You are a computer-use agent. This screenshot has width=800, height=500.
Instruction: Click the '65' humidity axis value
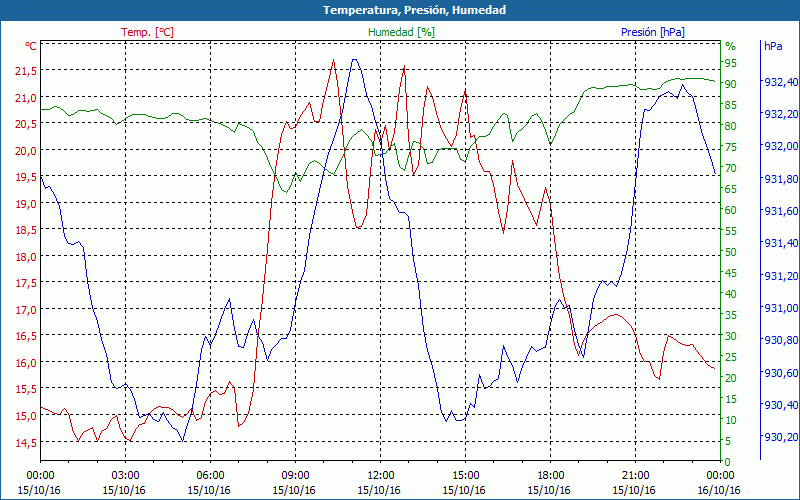(x=731, y=189)
